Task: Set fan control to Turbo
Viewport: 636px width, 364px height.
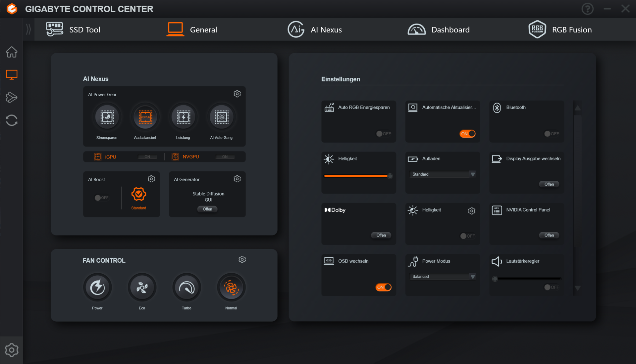Action: pos(186,288)
